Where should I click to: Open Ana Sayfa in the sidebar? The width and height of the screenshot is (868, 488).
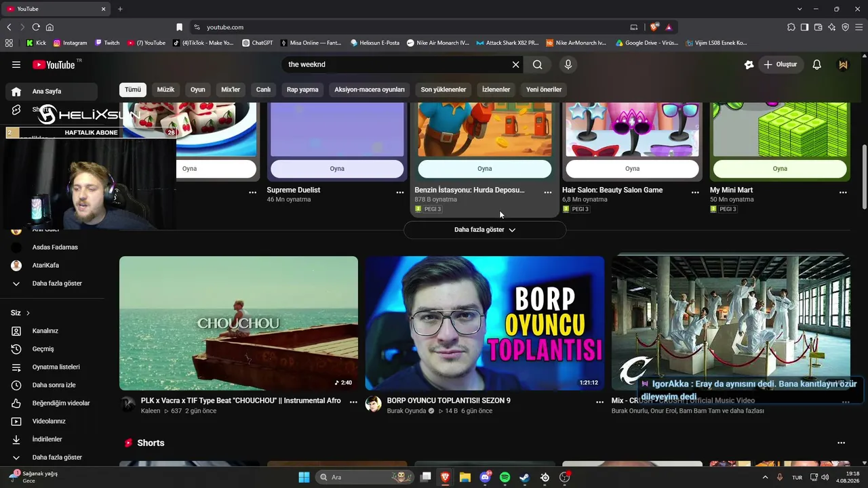pyautogui.click(x=52, y=91)
